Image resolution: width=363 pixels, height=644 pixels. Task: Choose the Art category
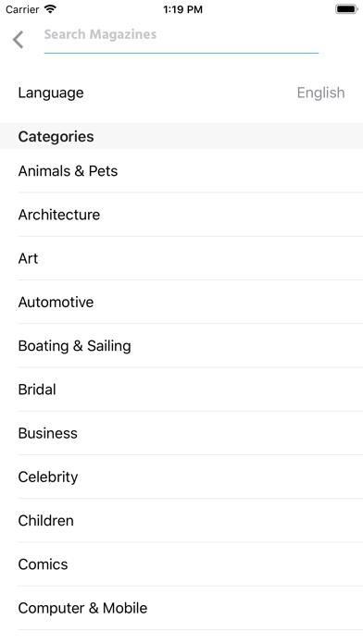pyautogui.click(x=181, y=258)
